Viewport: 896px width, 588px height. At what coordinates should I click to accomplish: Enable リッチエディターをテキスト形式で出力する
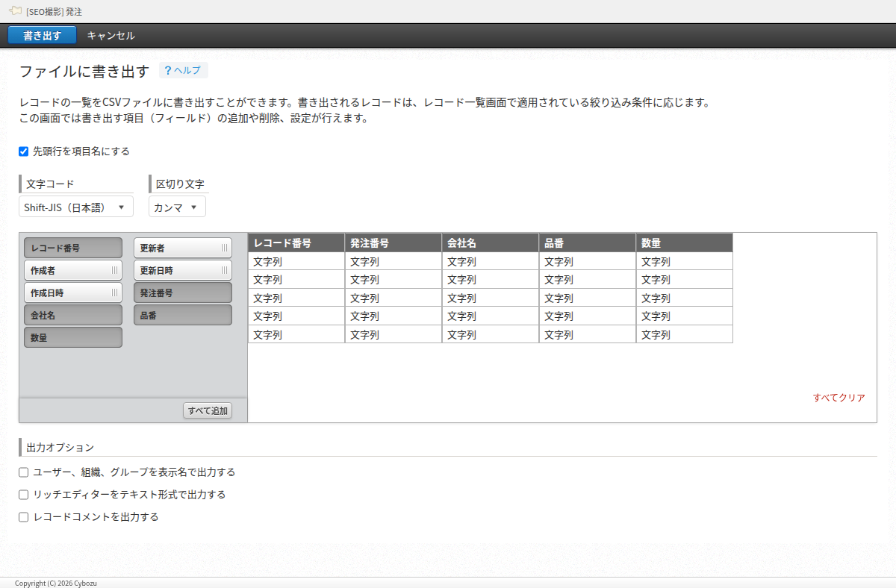(24, 495)
